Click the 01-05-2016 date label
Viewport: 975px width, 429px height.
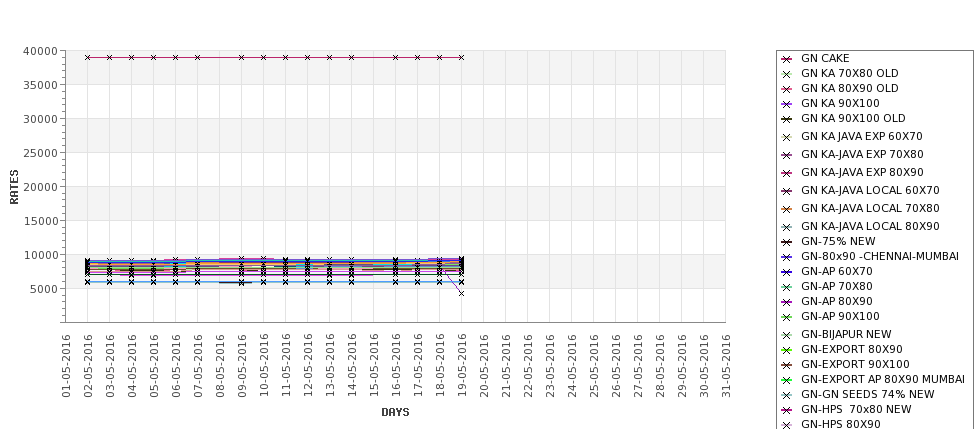pos(66,366)
